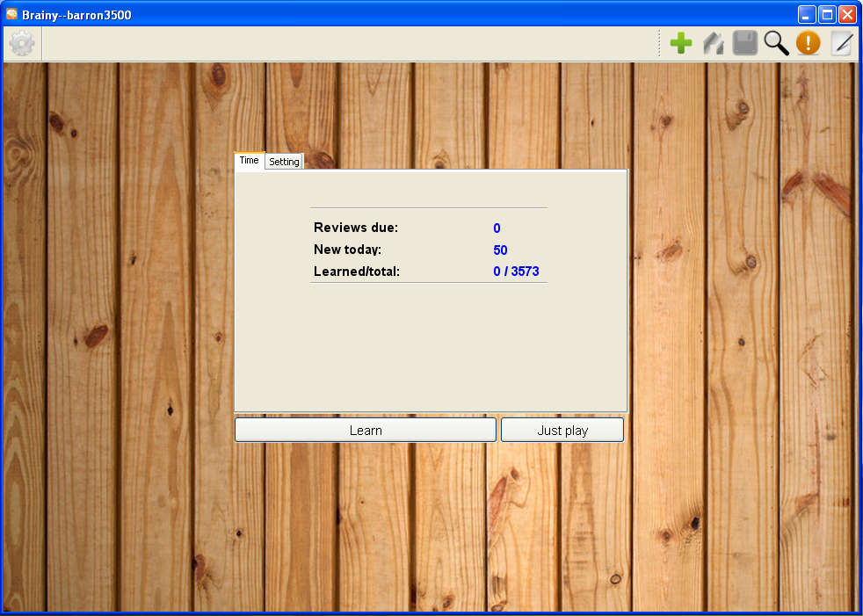Click the Brainy app icon in title bar
The width and height of the screenshot is (863, 616).
pos(11,14)
